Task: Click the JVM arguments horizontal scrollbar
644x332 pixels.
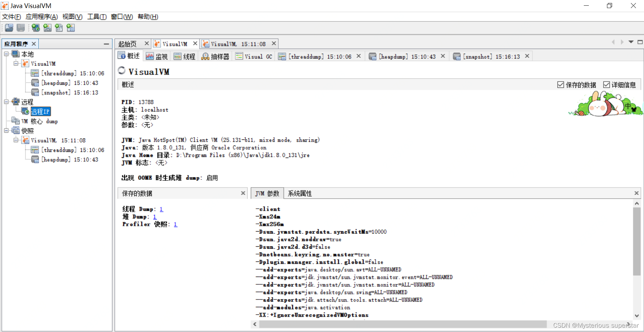Action: pyautogui.click(x=403, y=324)
